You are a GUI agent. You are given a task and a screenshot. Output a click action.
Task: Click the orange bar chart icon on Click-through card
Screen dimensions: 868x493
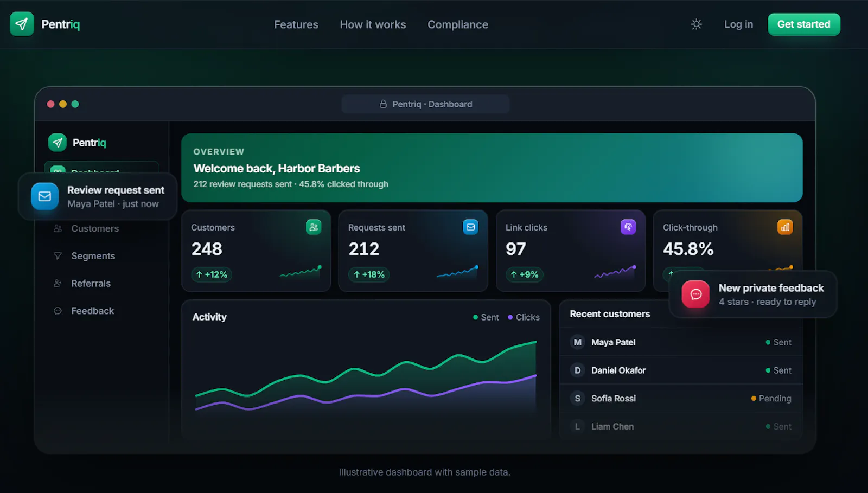(785, 227)
